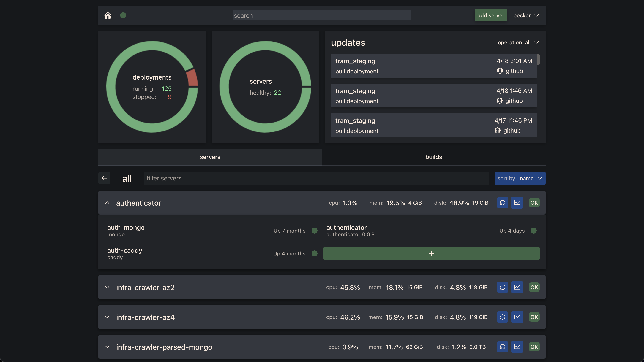644x362 pixels.
Task: Click the green status dot beside home
Action: [x=123, y=15]
